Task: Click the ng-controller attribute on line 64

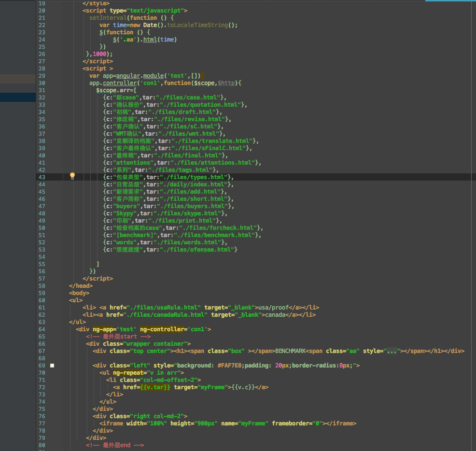Action: pyautogui.click(x=162, y=329)
